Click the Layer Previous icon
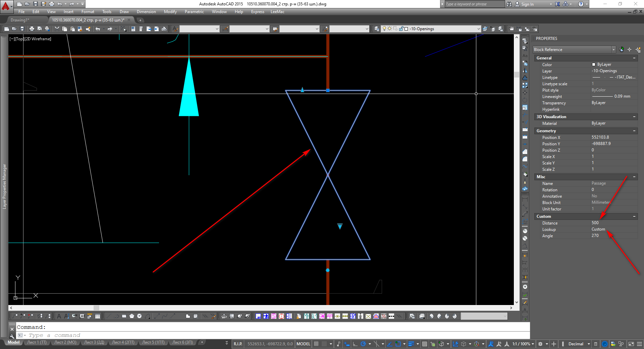644x349 pixels. click(493, 29)
